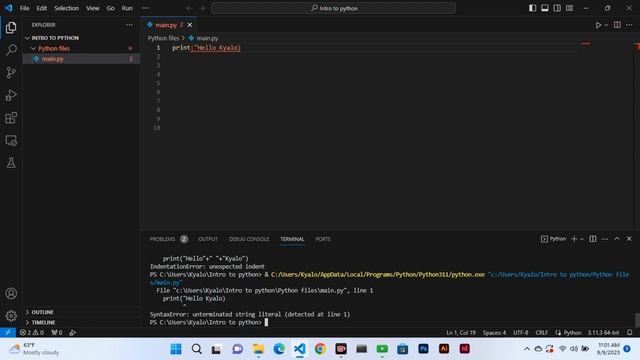Click the terminal vertical scrollbar
Image resolution: width=640 pixels, height=360 pixels.
coord(637,320)
